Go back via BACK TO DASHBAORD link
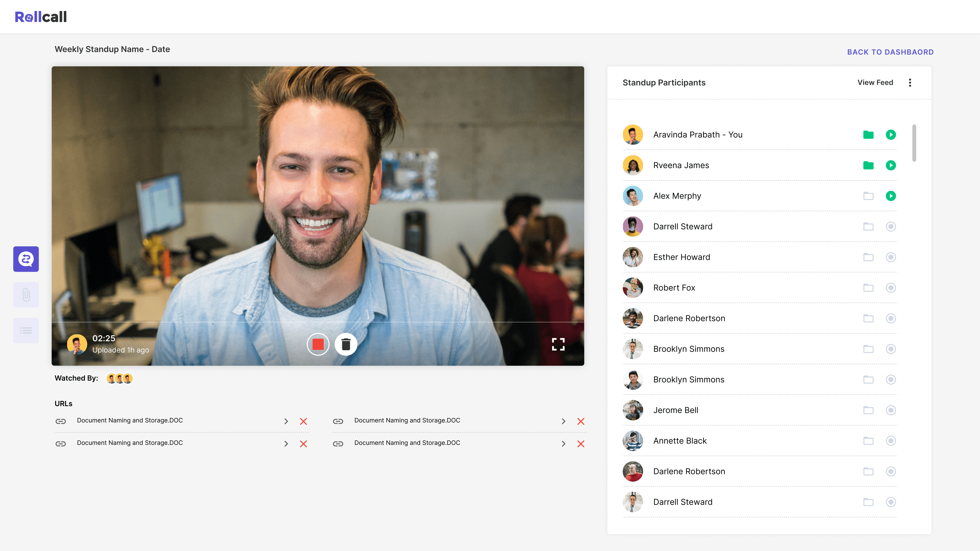 click(890, 52)
